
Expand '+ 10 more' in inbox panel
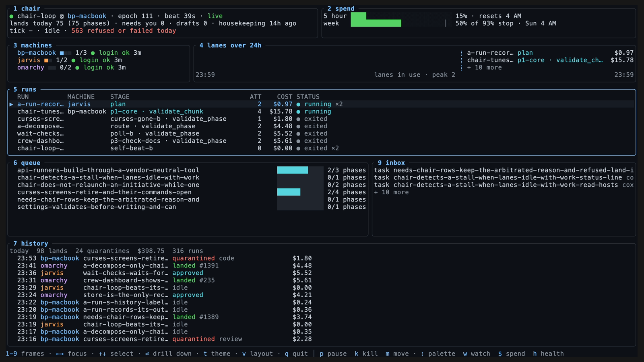pos(391,192)
